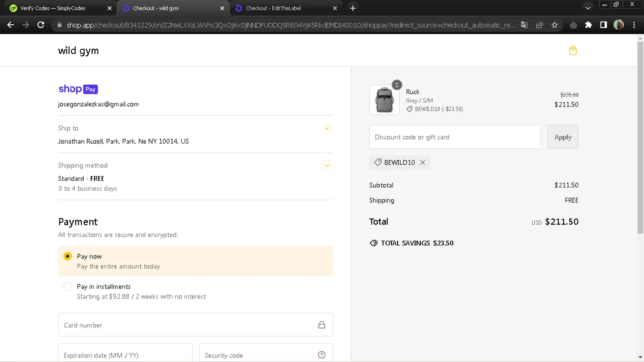
Task: Toggle the browser side panel
Action: 604,25
